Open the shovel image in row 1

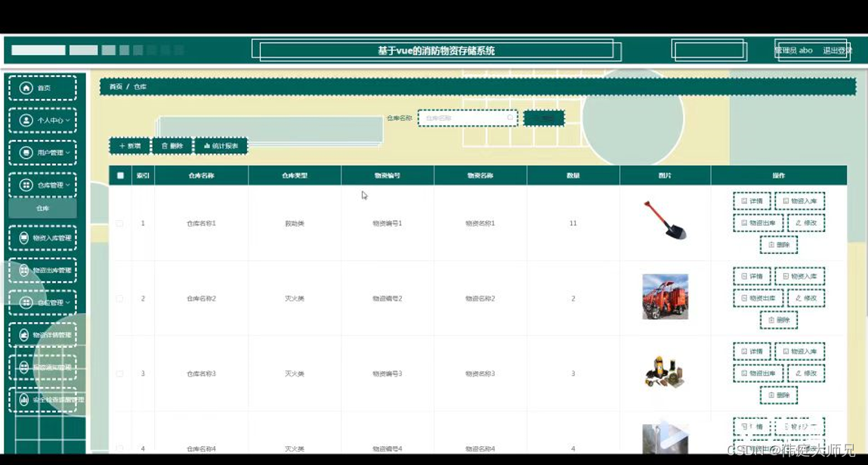click(665, 220)
